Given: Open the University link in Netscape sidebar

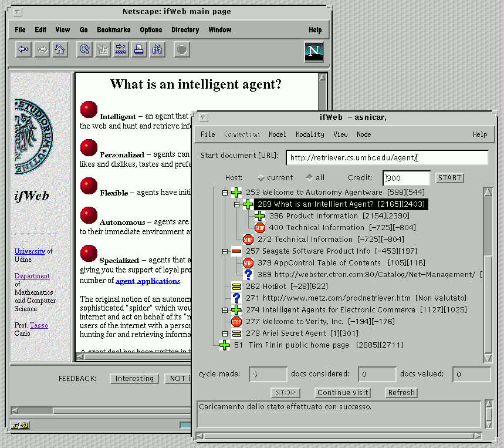Looking at the screenshot, I should coord(29,251).
